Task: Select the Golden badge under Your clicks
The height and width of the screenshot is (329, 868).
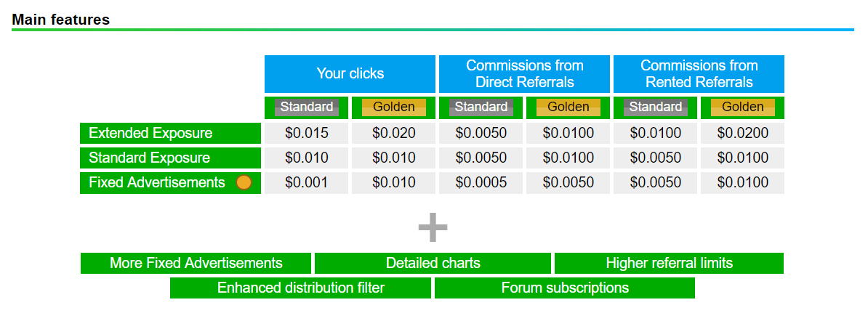Action: [393, 107]
